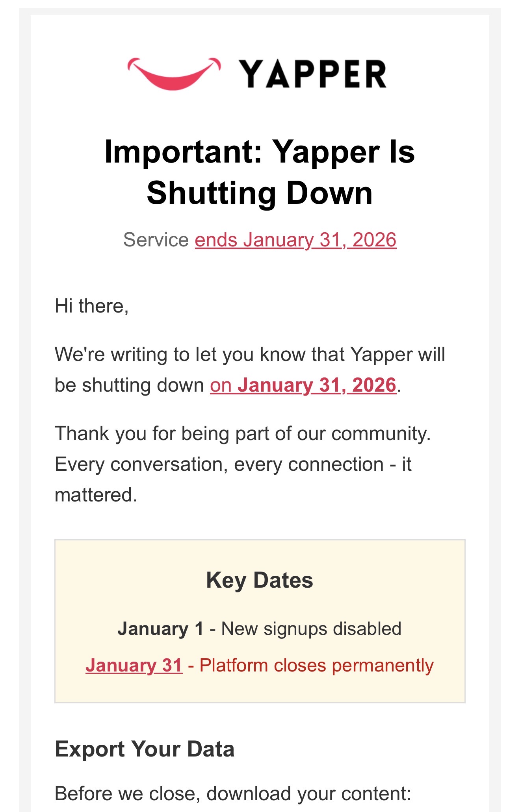Click the bold "January 1" date
The width and height of the screenshot is (520, 812).
click(160, 629)
